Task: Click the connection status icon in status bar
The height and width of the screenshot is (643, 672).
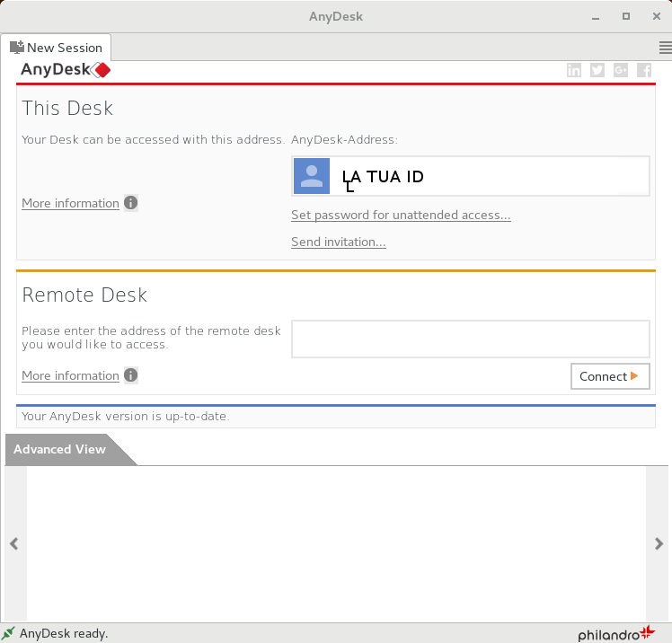Action: point(8,633)
